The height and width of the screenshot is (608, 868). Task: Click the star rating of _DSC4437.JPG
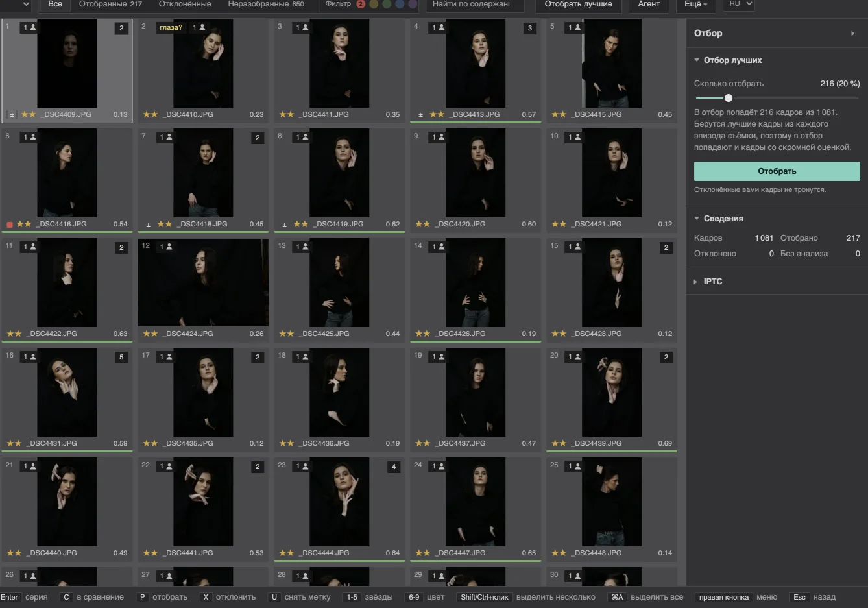coord(423,443)
